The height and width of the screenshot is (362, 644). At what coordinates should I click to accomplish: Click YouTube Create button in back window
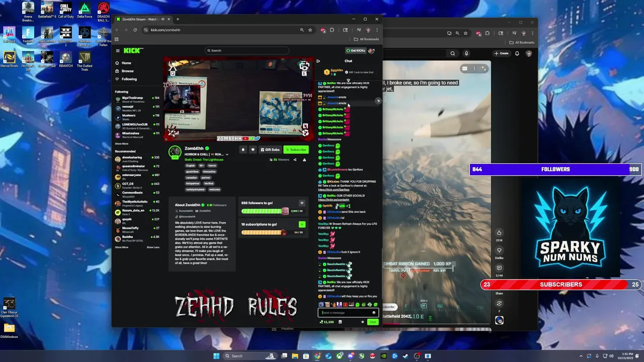click(502, 53)
